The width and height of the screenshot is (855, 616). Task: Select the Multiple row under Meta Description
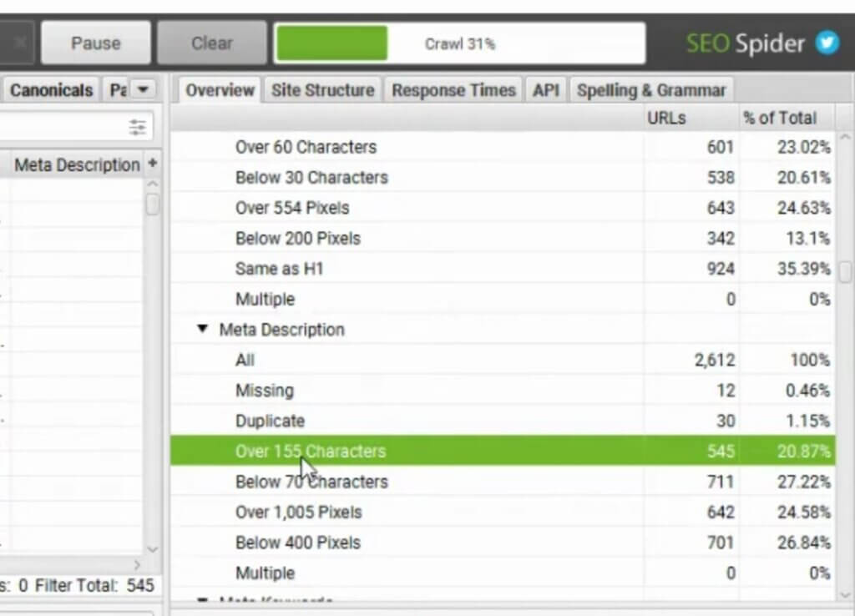coord(503,573)
